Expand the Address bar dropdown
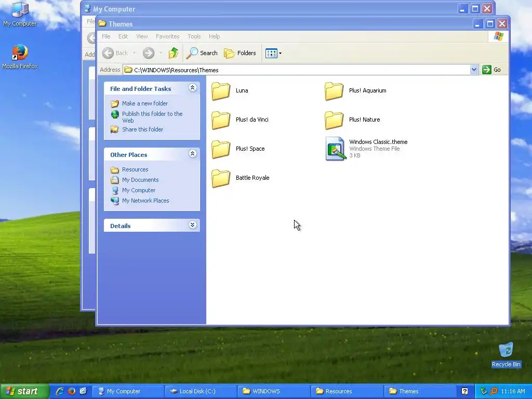532x399 pixels. [474, 70]
